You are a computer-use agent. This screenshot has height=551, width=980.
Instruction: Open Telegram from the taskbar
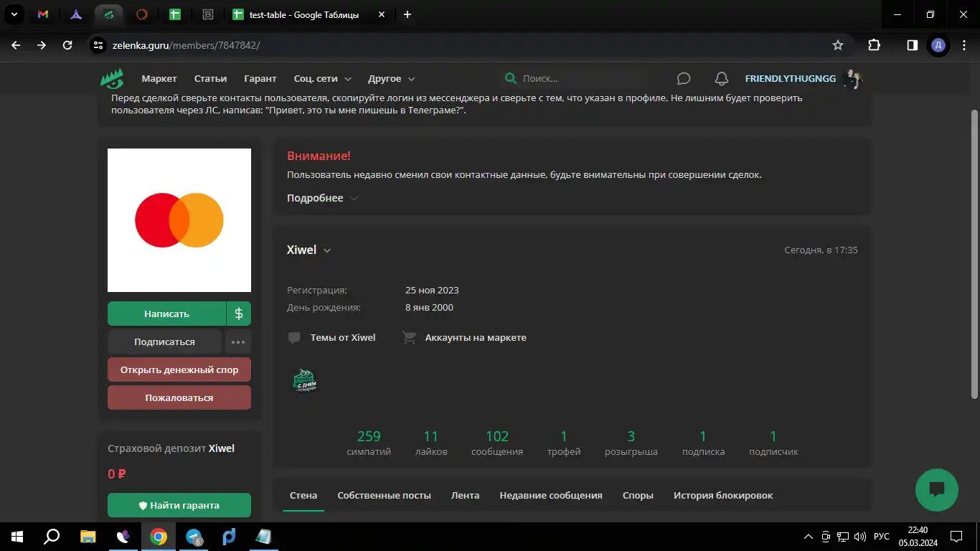pos(194,537)
